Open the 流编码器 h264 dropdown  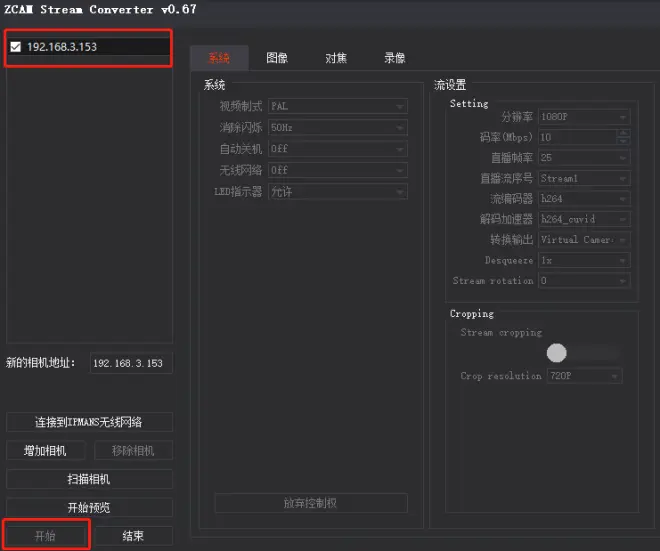pyautogui.click(x=584, y=198)
